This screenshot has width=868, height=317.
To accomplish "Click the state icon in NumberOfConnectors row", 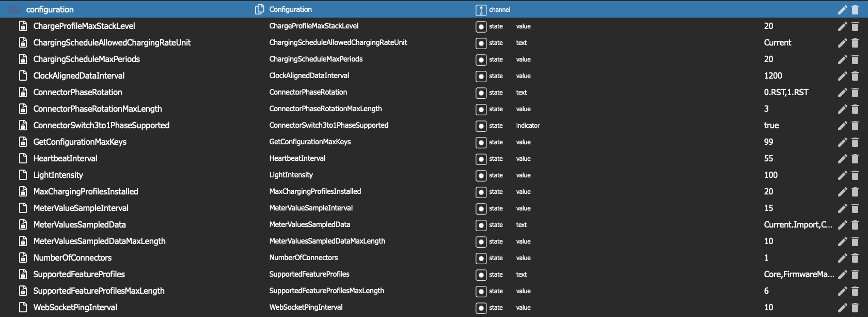I will (481, 258).
